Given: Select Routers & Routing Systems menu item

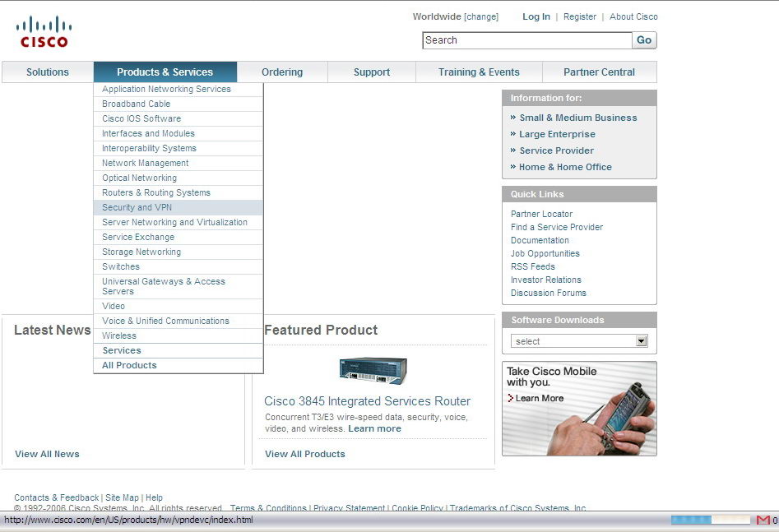Looking at the screenshot, I should [x=179, y=192].
